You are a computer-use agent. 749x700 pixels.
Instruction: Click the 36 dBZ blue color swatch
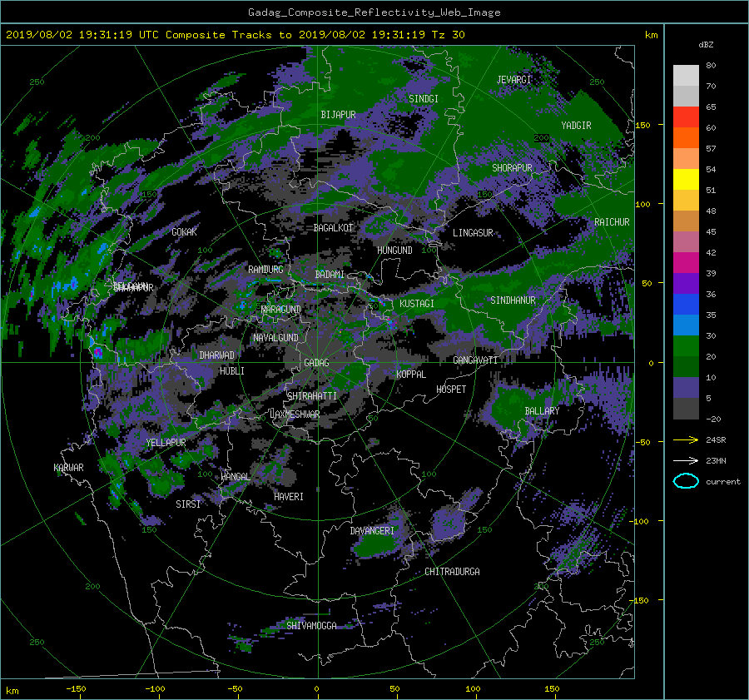[686, 304]
